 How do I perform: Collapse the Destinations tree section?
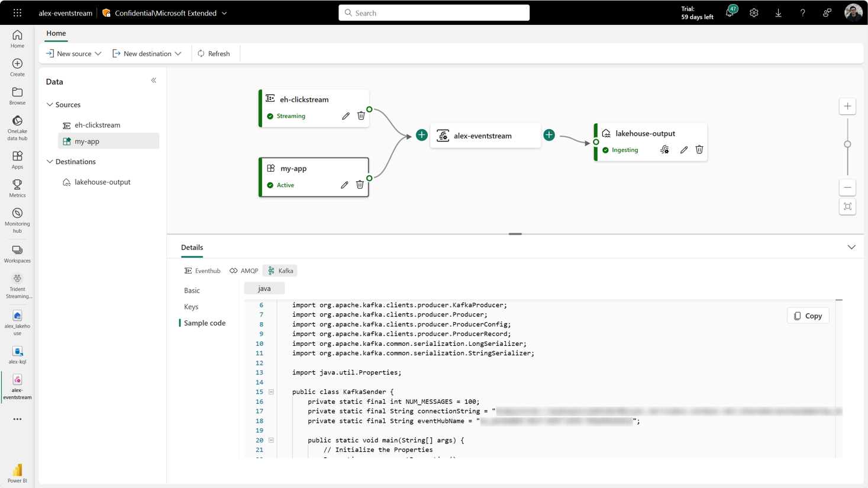click(x=50, y=162)
